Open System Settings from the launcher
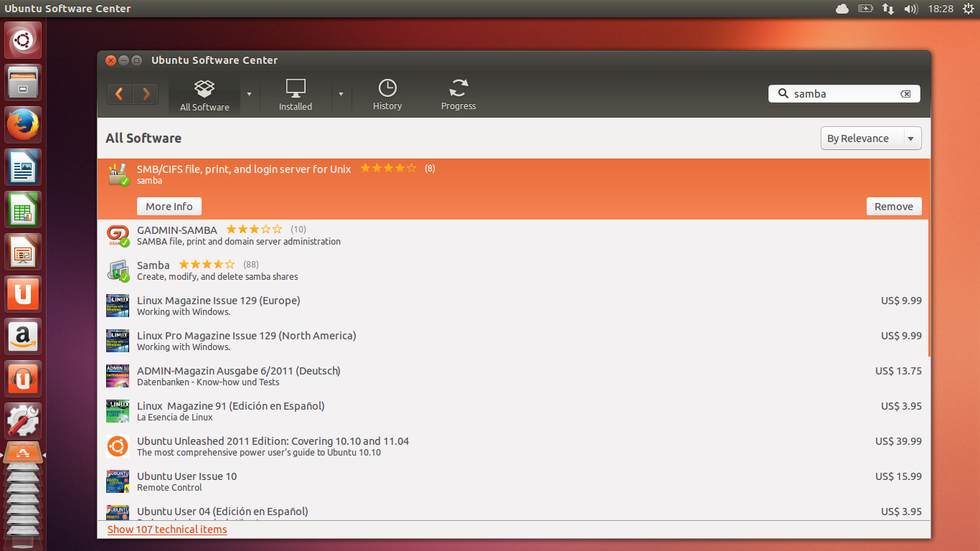This screenshot has width=980, height=551. (23, 421)
